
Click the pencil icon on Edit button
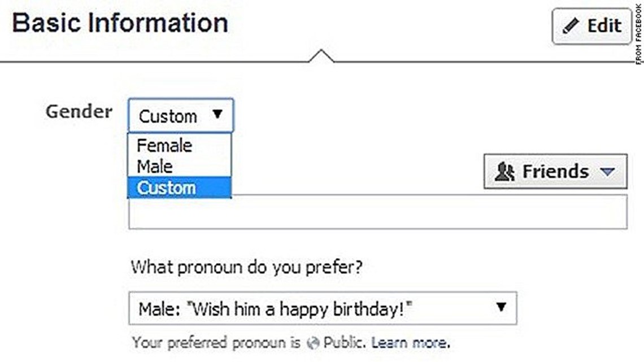pyautogui.click(x=571, y=26)
